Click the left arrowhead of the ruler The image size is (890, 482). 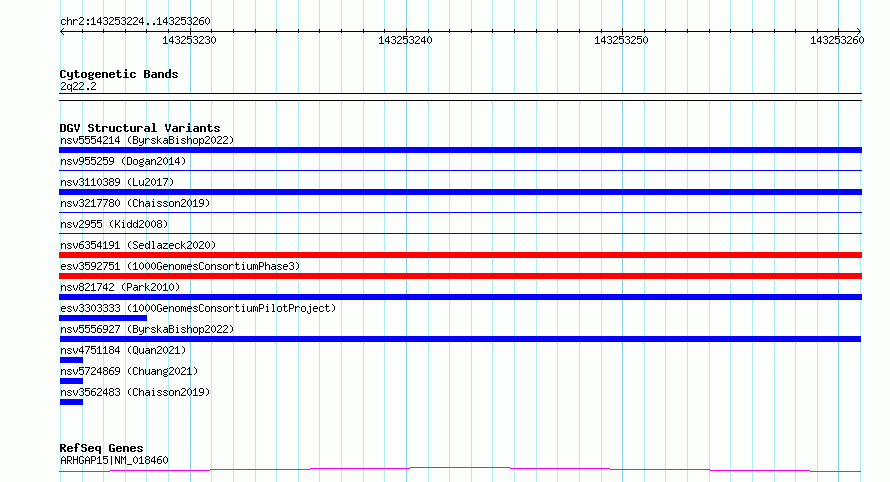[62, 32]
